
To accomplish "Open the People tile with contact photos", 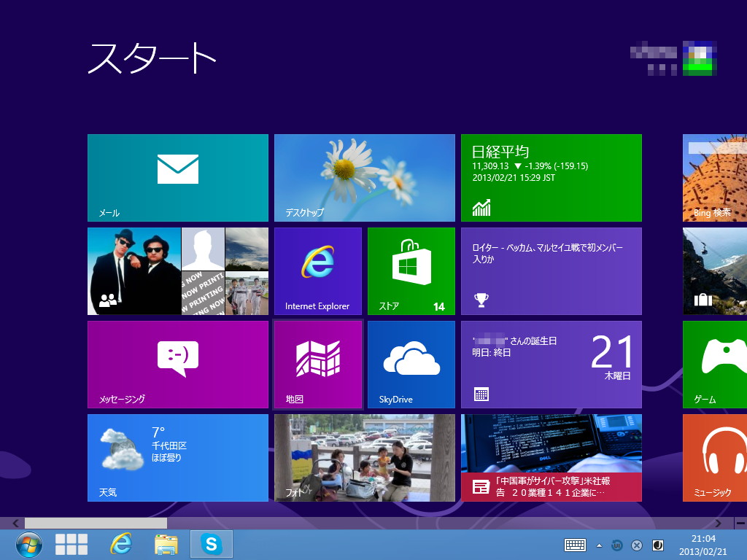I will [178, 271].
